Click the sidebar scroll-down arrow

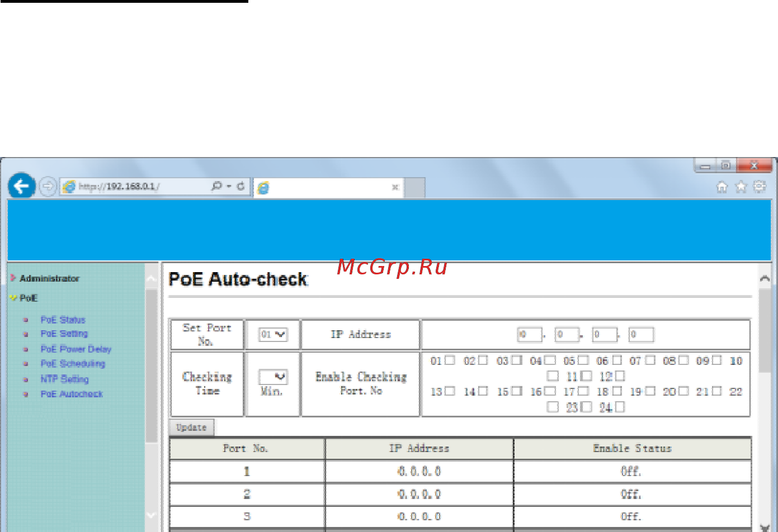pyautogui.click(x=151, y=515)
